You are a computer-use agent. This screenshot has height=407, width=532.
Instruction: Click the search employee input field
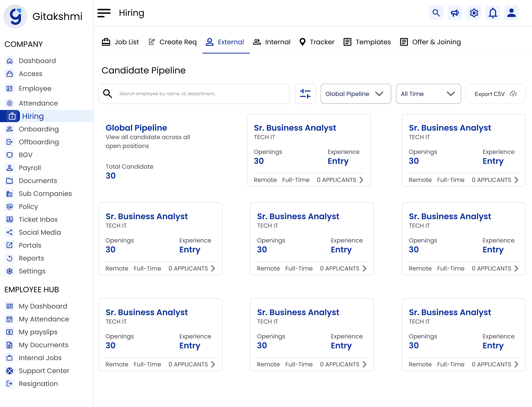tap(194, 94)
